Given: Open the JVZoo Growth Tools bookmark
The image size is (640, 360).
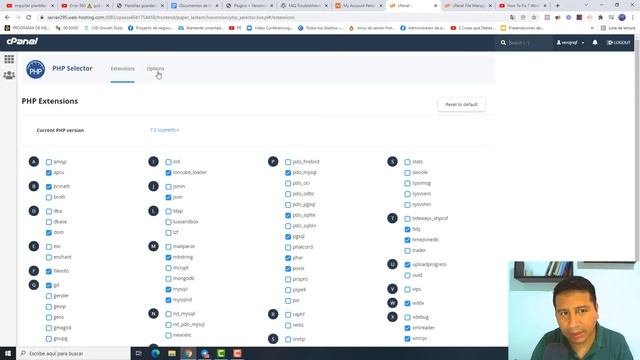Looking at the screenshot, I should (x=103, y=28).
